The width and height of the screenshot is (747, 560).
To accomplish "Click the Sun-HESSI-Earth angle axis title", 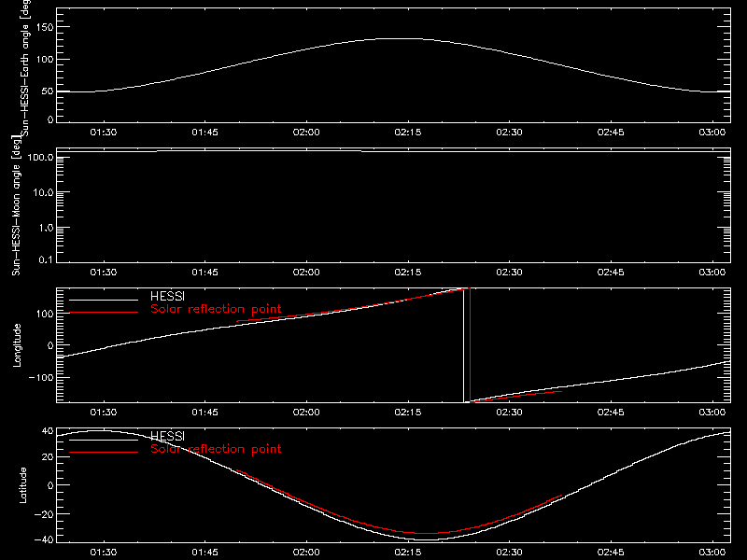I will (x=25, y=68).
